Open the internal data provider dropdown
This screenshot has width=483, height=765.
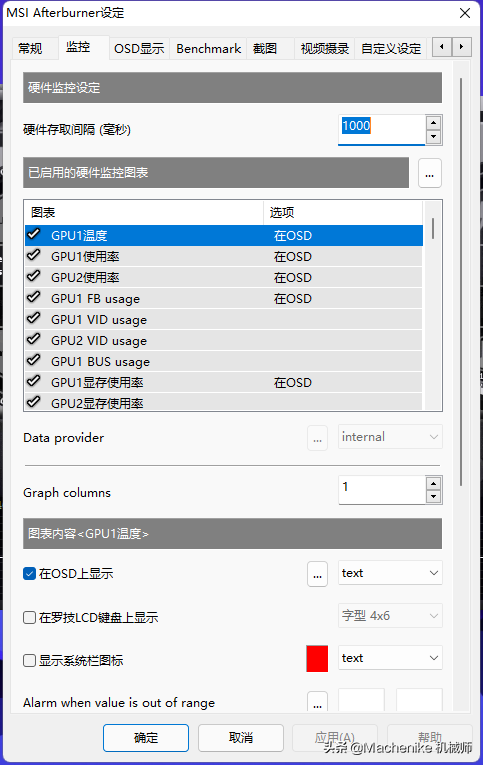[x=390, y=437]
